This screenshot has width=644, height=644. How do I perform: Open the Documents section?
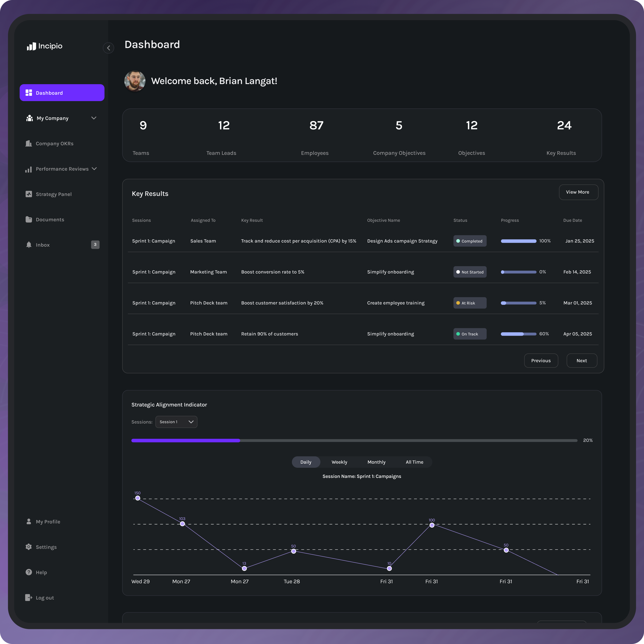[x=50, y=219]
